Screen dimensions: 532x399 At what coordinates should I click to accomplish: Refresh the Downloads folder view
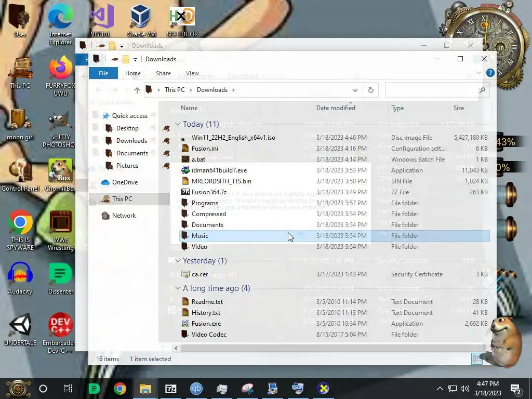point(371,90)
